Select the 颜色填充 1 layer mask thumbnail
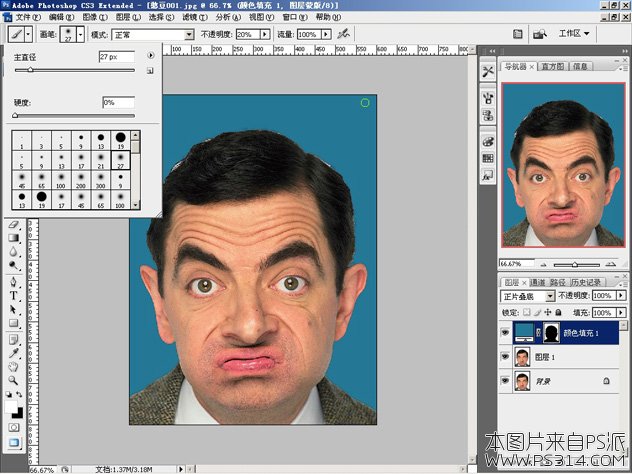Viewport: 632px width, 474px height. (x=549, y=334)
